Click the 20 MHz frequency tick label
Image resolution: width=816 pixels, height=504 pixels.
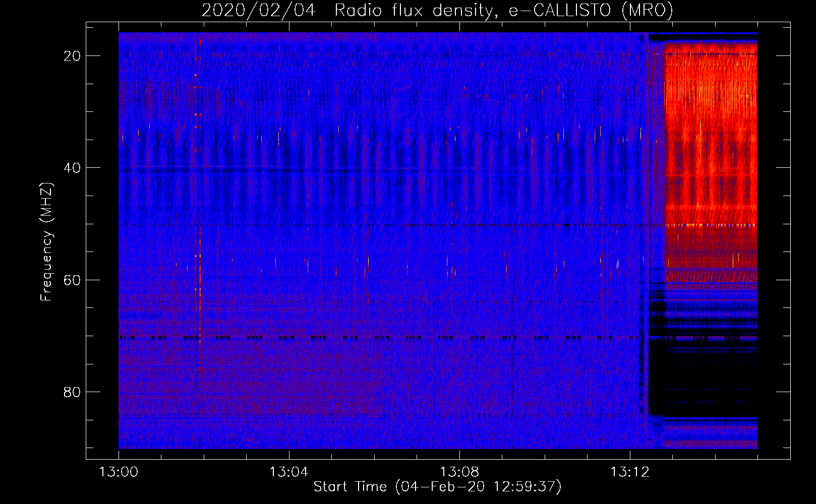(x=72, y=56)
